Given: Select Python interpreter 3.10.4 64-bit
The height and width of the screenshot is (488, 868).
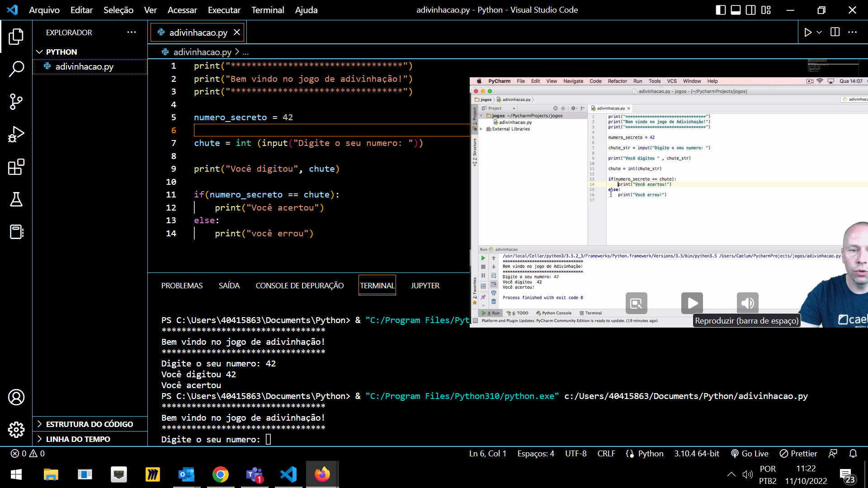Looking at the screenshot, I should pos(697,453).
